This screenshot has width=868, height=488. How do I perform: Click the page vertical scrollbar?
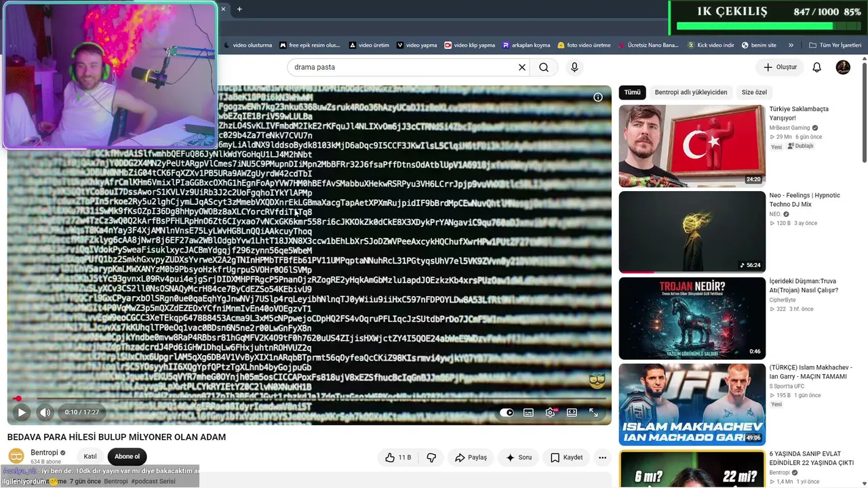pos(864,112)
